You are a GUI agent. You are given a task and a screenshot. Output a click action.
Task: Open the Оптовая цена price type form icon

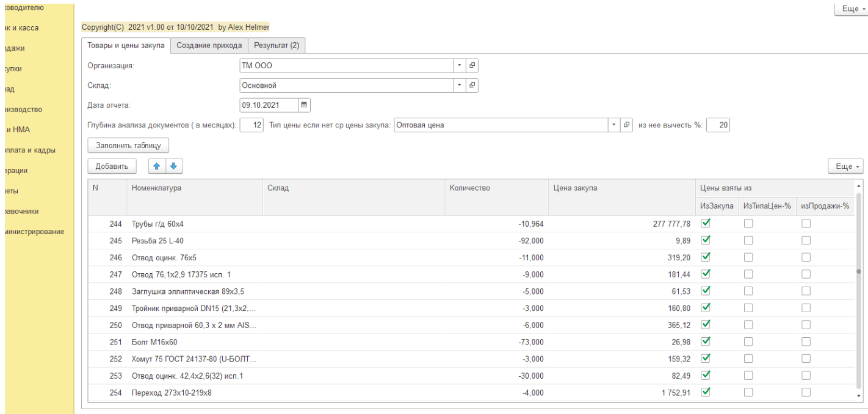point(626,125)
